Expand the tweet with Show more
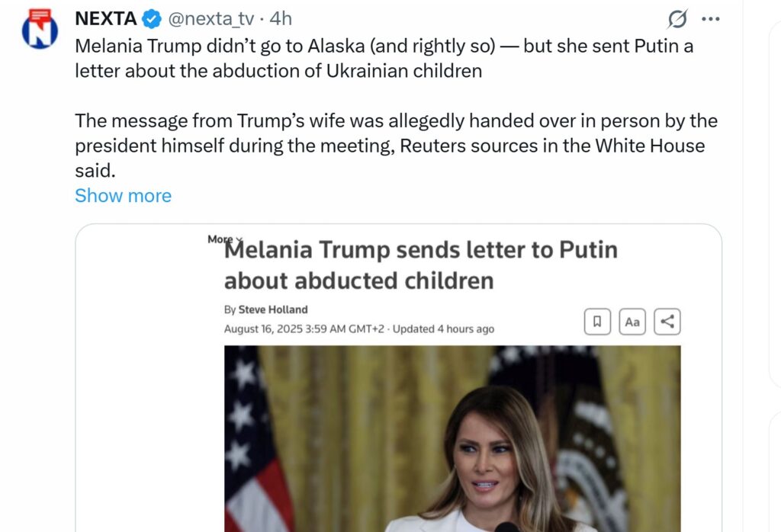Viewport: 781px width, 532px height. point(123,196)
